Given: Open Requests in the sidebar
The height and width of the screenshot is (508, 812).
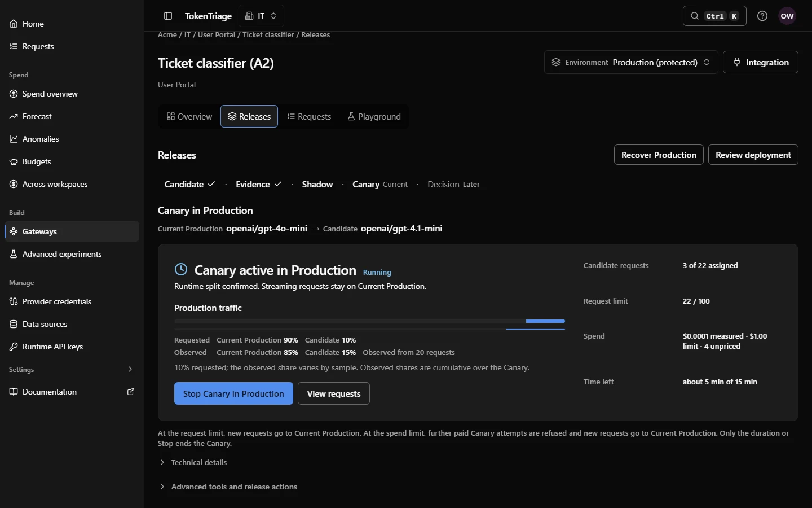Looking at the screenshot, I should pyautogui.click(x=72, y=46).
